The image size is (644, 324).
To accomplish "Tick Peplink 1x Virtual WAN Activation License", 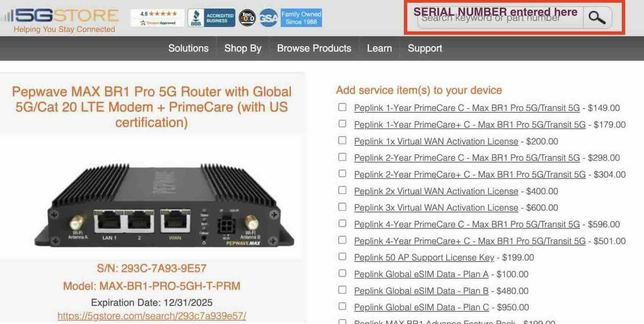I will click(342, 140).
